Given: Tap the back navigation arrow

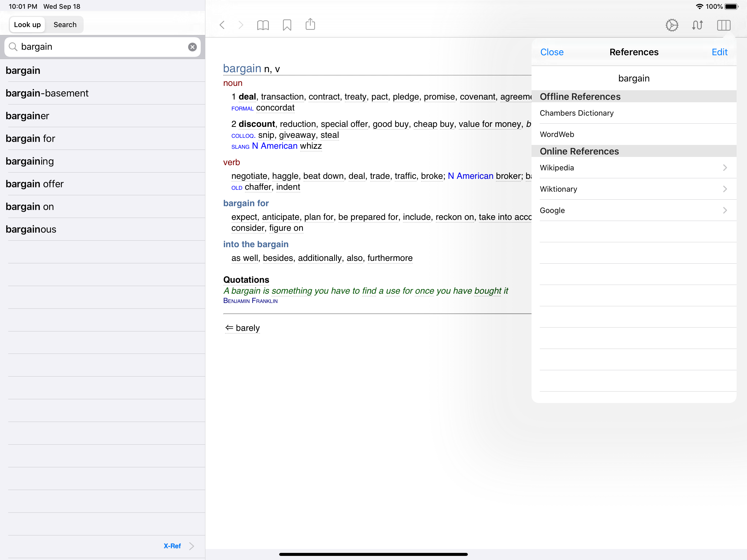Looking at the screenshot, I should click(222, 25).
